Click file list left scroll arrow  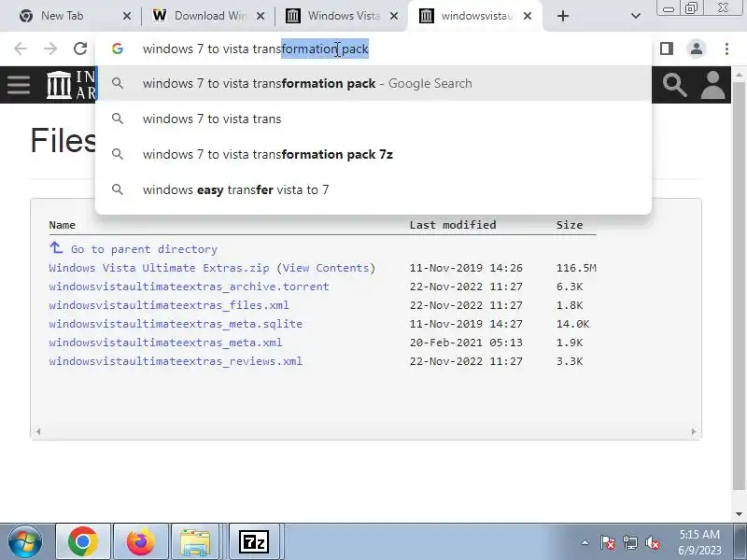coord(38,431)
